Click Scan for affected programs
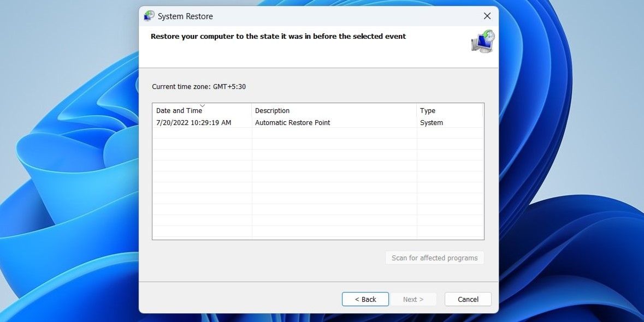The height and width of the screenshot is (322, 644). pyautogui.click(x=435, y=258)
